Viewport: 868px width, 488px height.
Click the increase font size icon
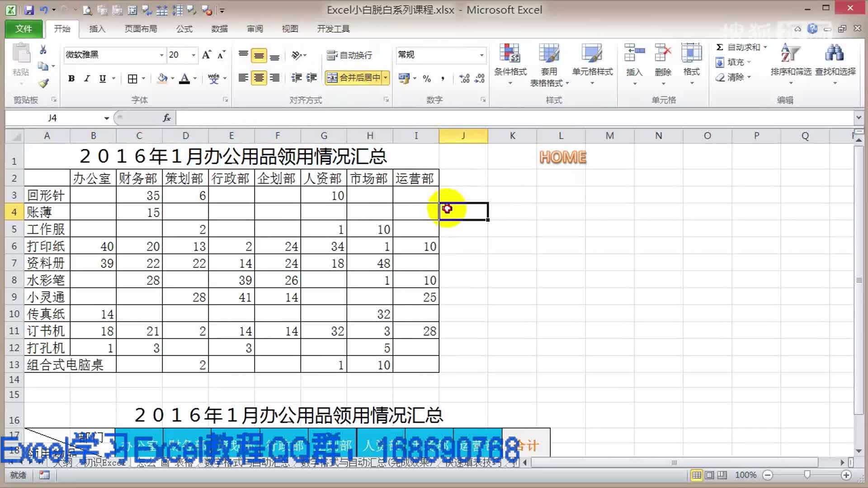[206, 55]
